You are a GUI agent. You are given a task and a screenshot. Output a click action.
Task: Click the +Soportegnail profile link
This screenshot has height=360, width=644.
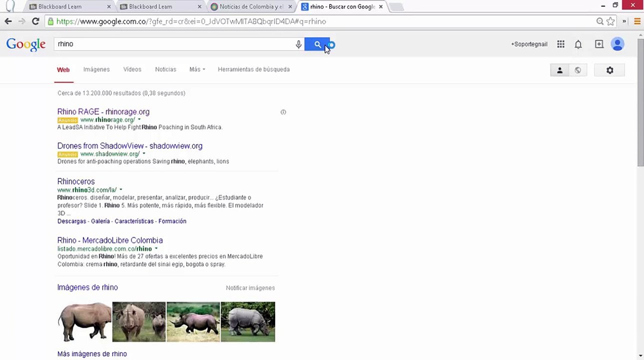[x=529, y=44]
